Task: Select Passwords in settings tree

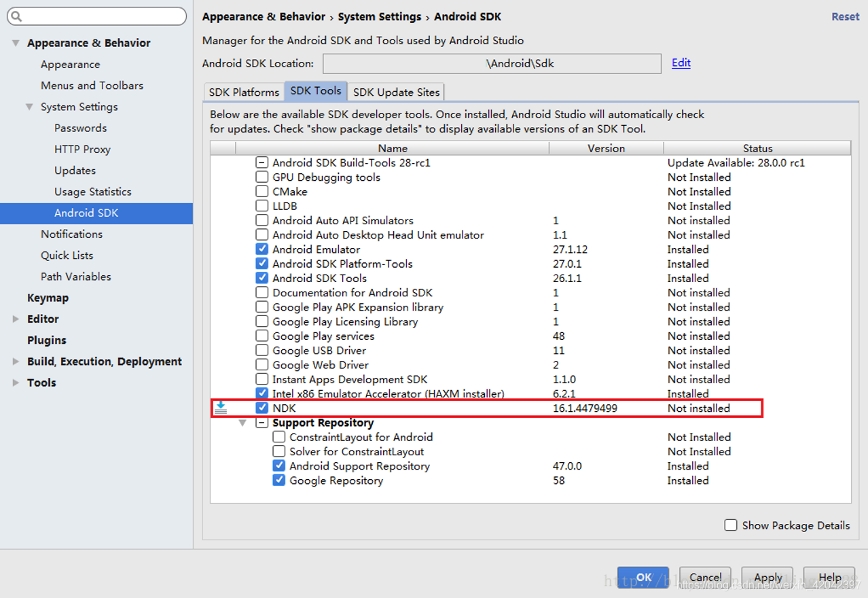Action: [80, 128]
